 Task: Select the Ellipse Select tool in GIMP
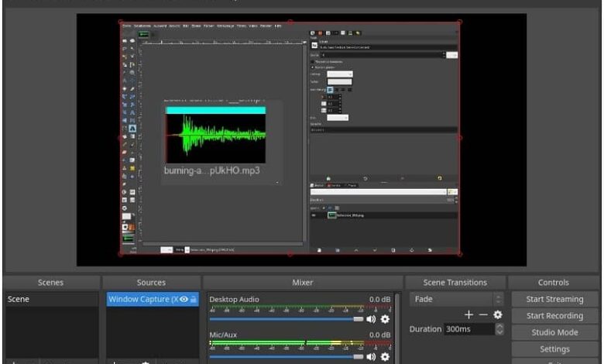(132, 40)
